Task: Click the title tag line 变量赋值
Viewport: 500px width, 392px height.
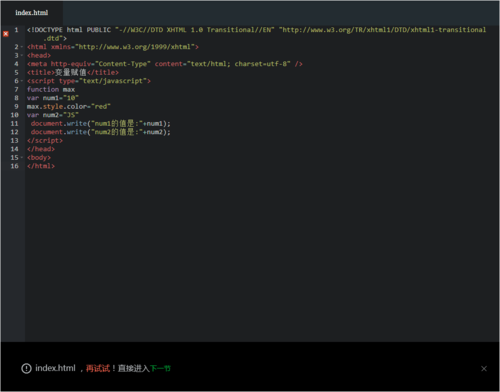Action: (73, 72)
